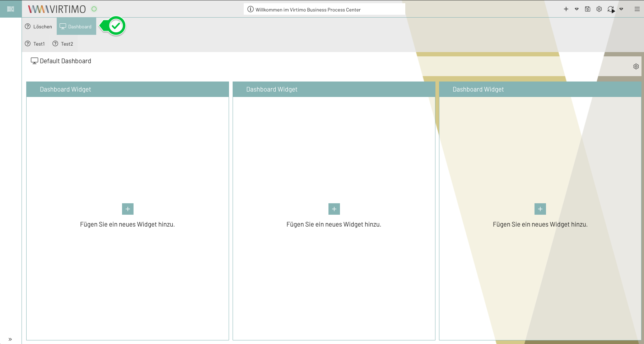Add a widget in the left Dashboard Widget panel
The height and width of the screenshot is (344, 644).
(127, 209)
